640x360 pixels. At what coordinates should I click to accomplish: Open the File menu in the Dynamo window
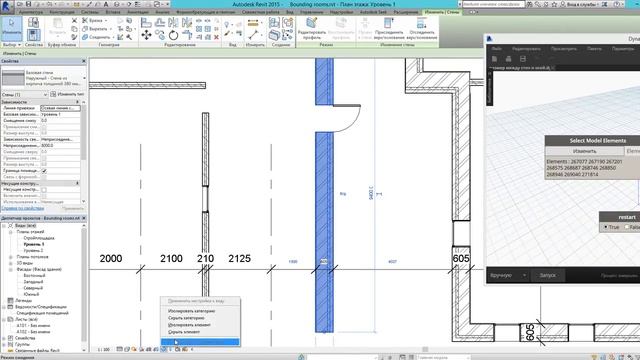[x=496, y=49]
